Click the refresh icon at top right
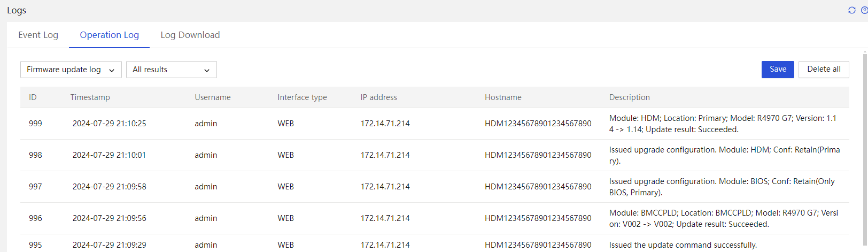 (x=852, y=10)
